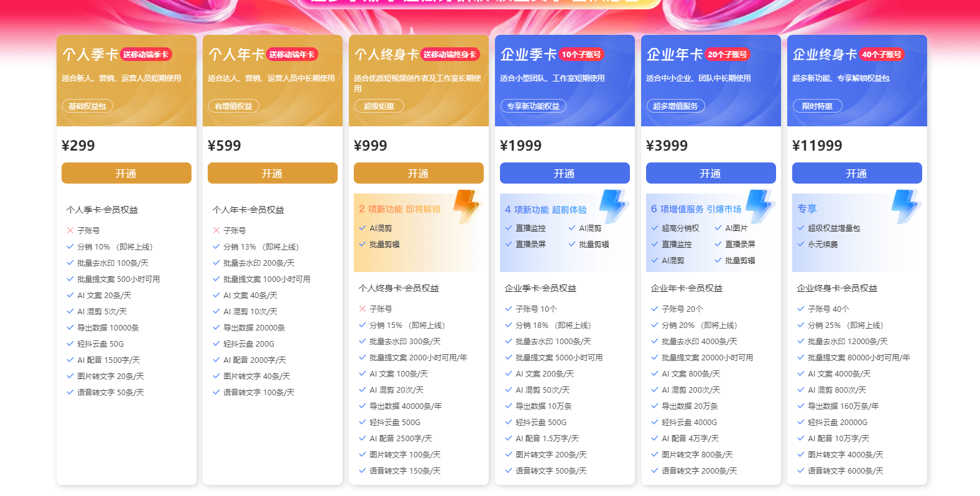Click the checkmark beside 超高分销权 in 企业年卡

pos(655,228)
